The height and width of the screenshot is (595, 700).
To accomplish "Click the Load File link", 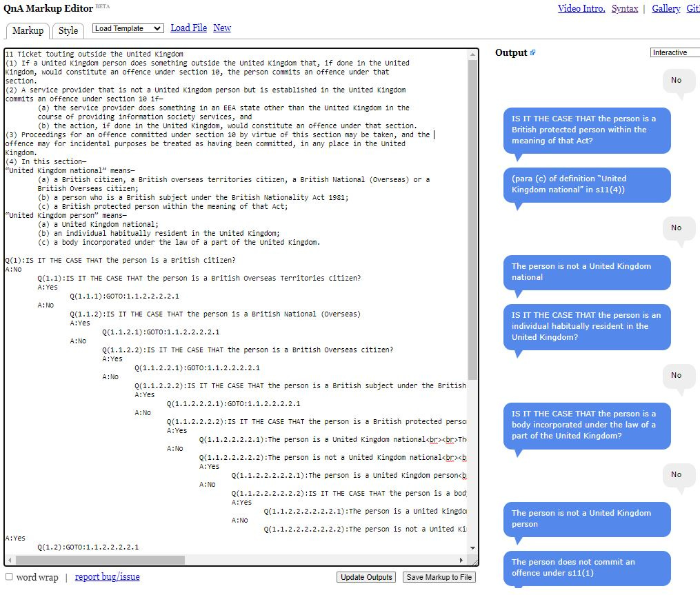I will [x=189, y=28].
